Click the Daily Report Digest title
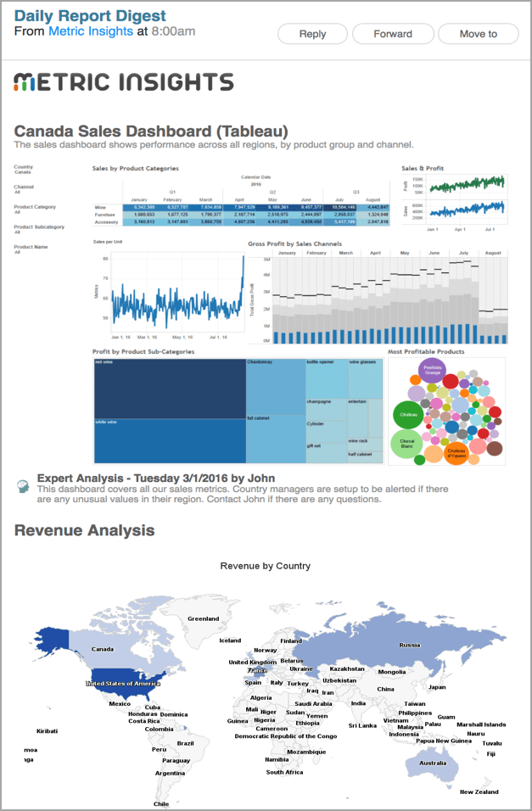 click(90, 16)
